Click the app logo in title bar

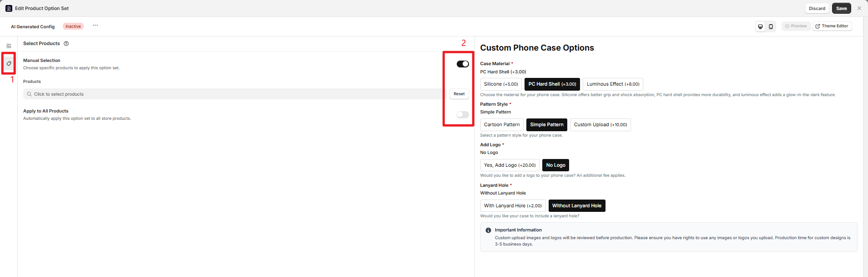pos(9,8)
